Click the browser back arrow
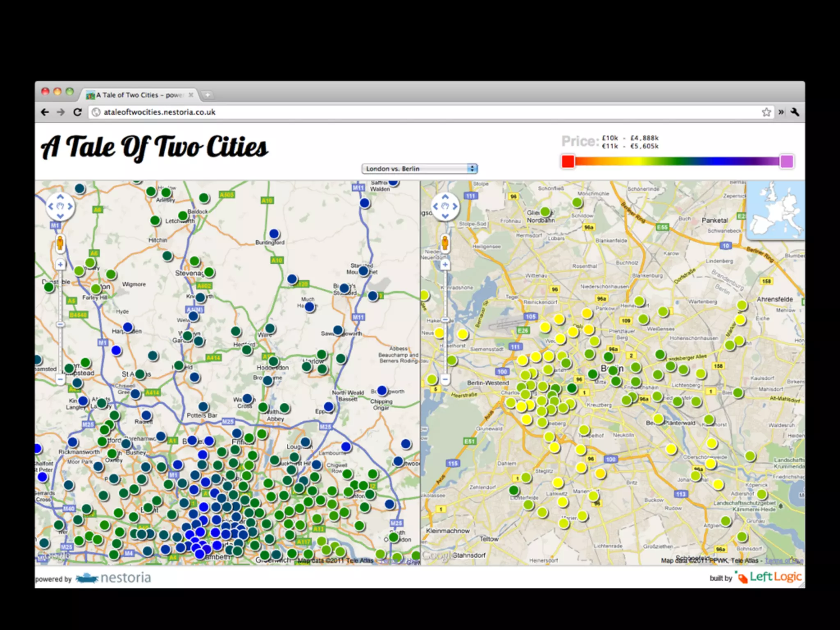 tap(45, 112)
